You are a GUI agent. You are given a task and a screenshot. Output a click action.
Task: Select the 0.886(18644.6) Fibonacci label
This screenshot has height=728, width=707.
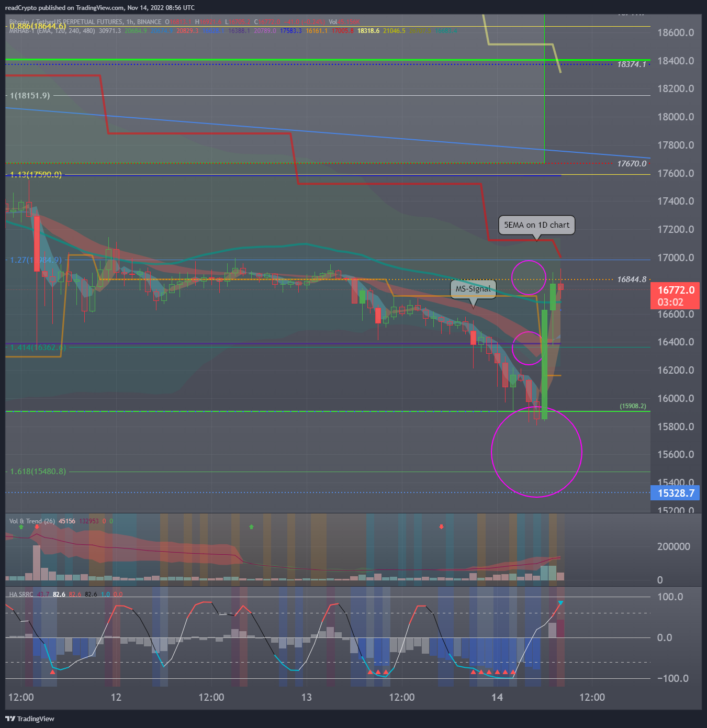[x=38, y=26]
